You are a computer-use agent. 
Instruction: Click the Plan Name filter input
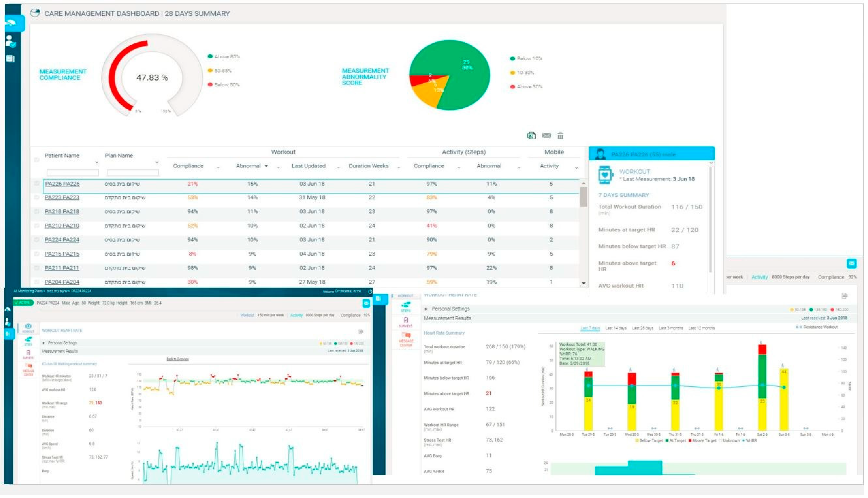[x=133, y=173]
